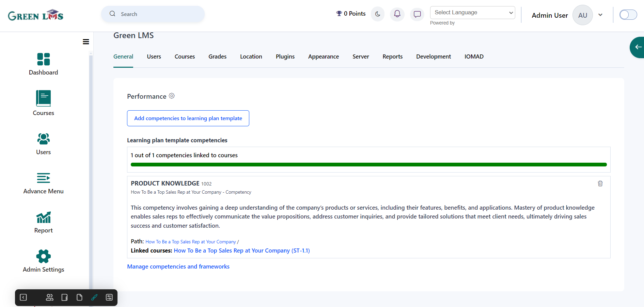Switch to the Plugins tab

point(285,56)
